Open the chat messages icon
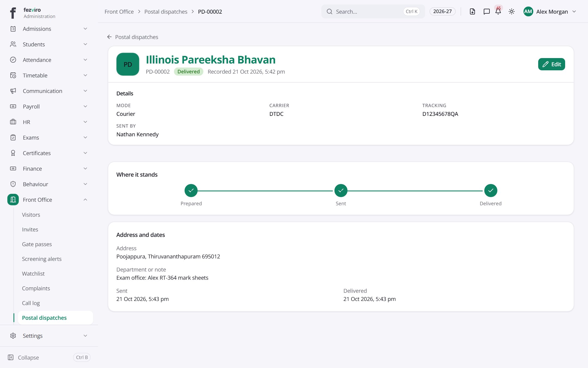This screenshot has width=588, height=368. click(486, 11)
